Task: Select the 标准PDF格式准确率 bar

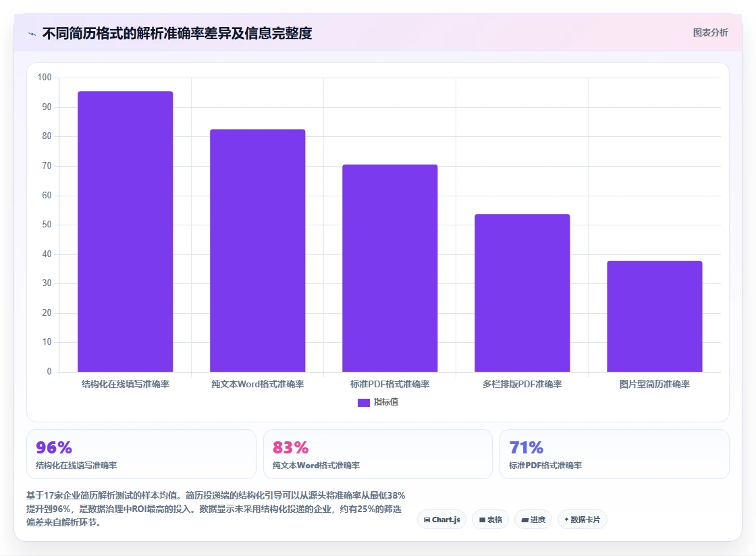Action: point(390,268)
